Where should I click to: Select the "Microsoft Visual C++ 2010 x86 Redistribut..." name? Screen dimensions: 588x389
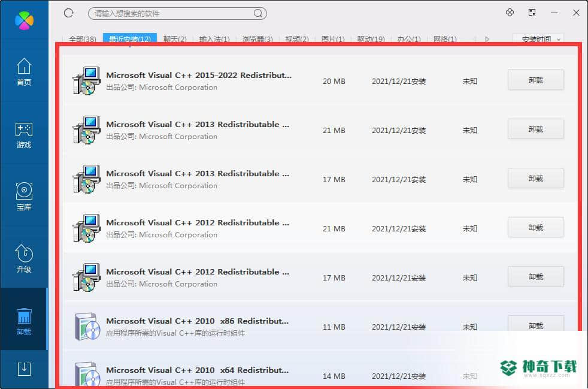pyautogui.click(x=197, y=321)
